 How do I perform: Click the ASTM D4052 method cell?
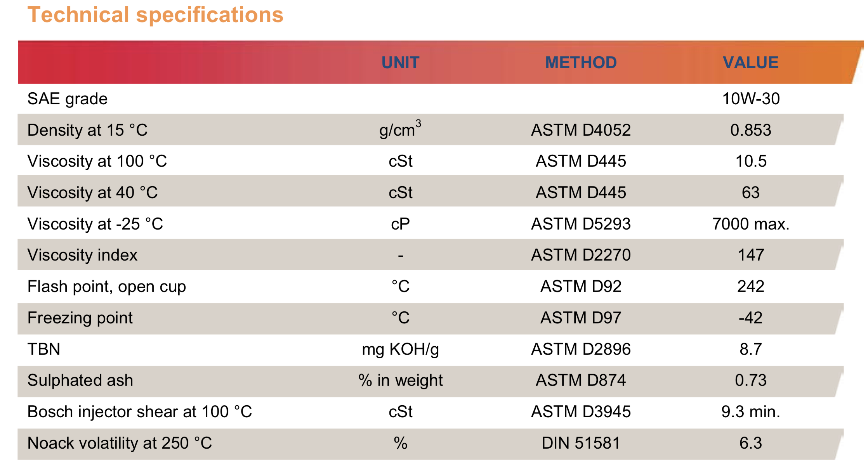click(x=581, y=130)
